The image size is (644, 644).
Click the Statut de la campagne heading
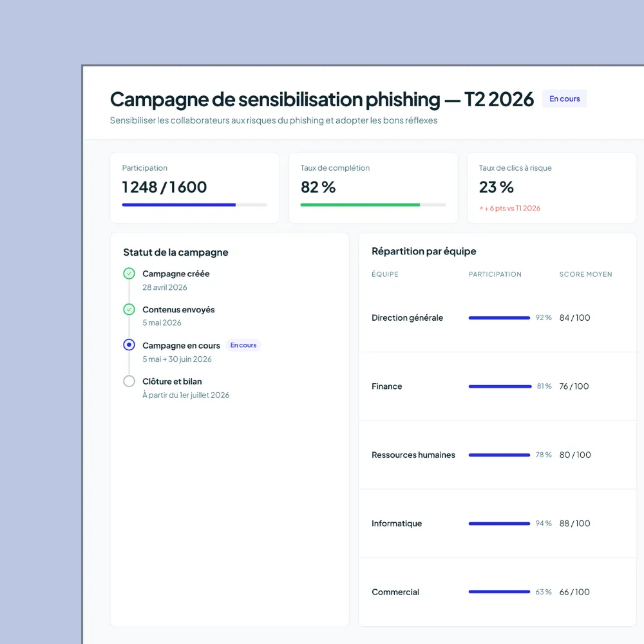point(176,252)
